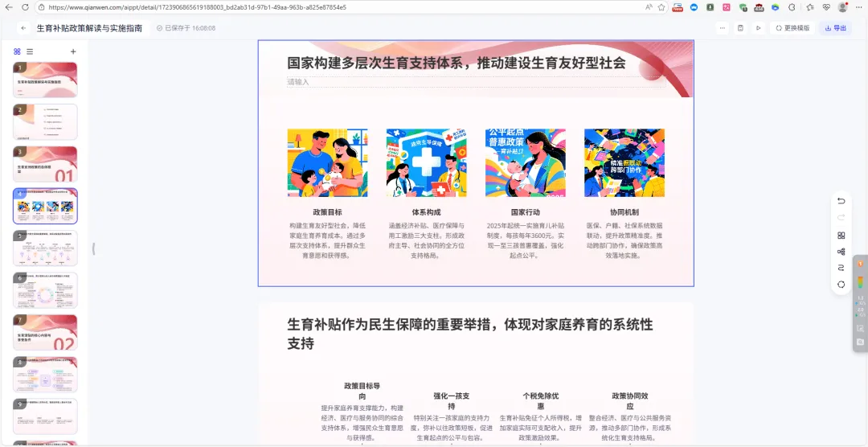868x447 pixels.
Task: Click the 国家行动 heading
Action: click(x=526, y=212)
